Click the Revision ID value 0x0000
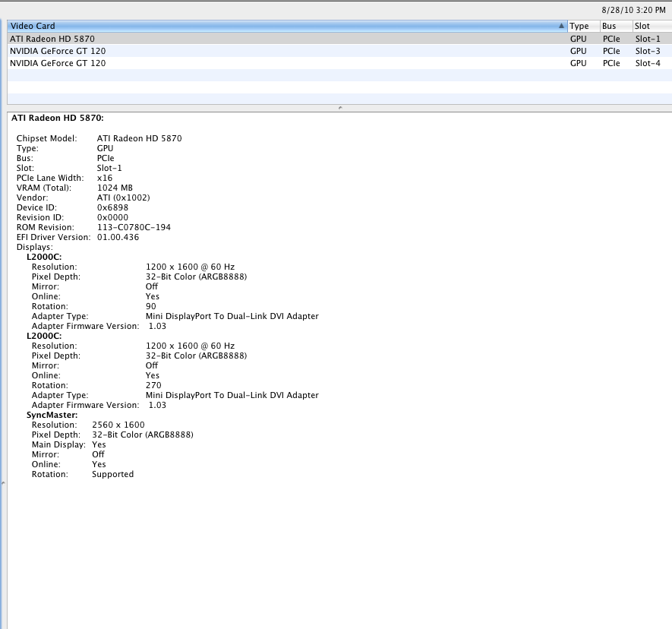 pyautogui.click(x=112, y=217)
